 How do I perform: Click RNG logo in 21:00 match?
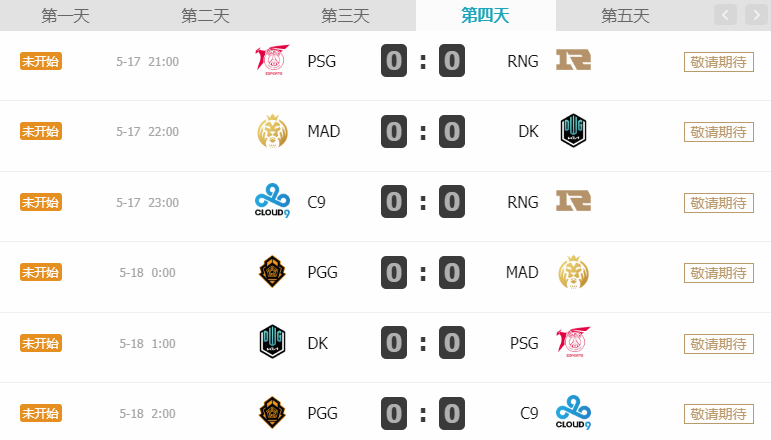573,60
